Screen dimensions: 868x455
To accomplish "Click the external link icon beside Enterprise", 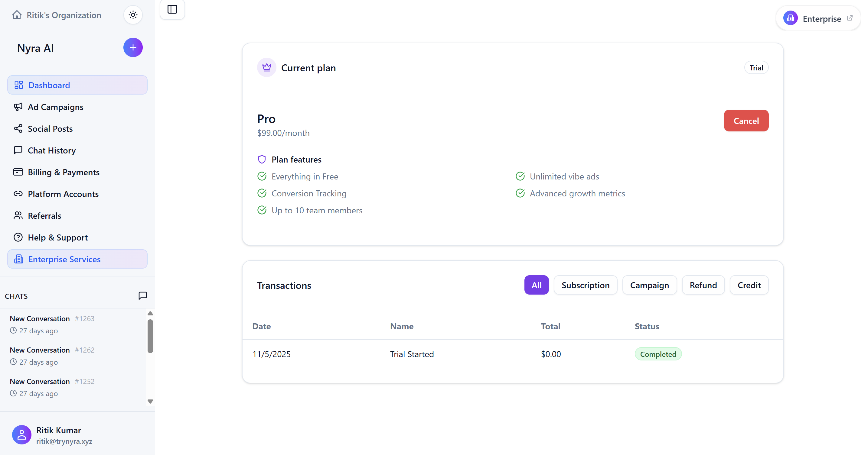I will click(x=850, y=18).
